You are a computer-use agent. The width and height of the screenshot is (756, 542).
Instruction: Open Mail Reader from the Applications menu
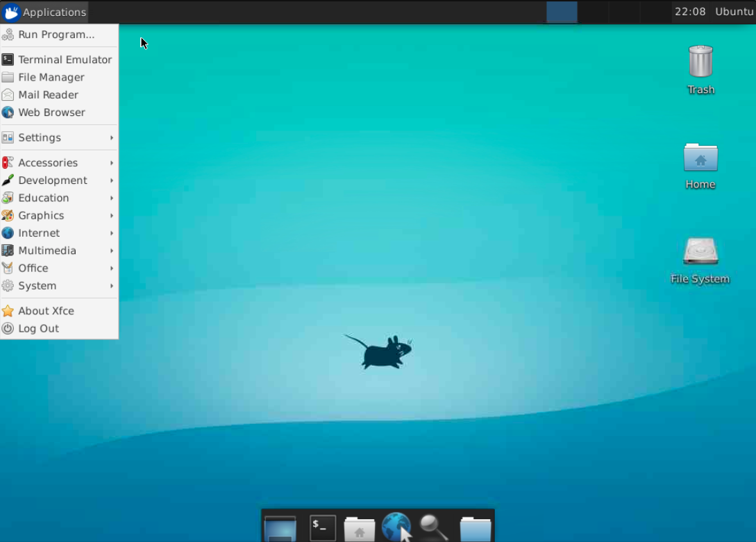click(59, 95)
